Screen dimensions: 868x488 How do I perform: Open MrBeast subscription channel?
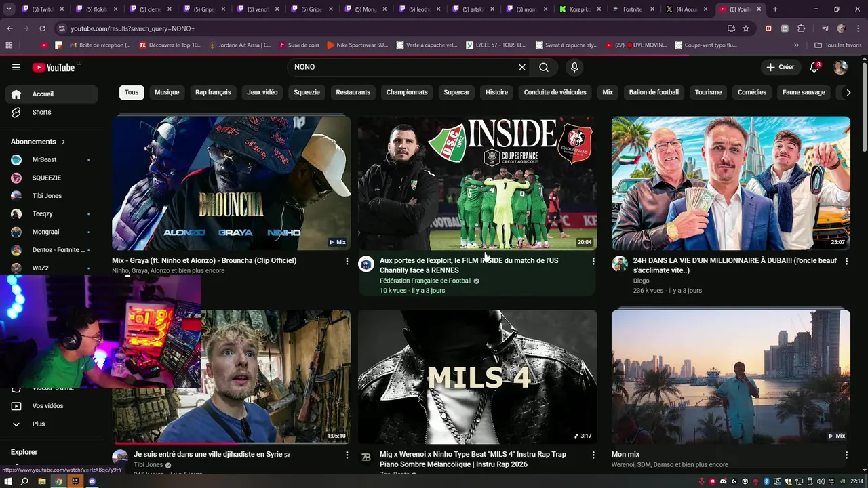pyautogui.click(x=52, y=160)
